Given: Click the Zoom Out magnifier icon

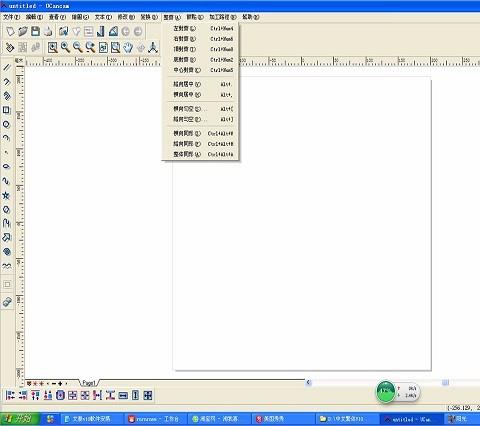Looking at the screenshot, I should click(x=78, y=48).
